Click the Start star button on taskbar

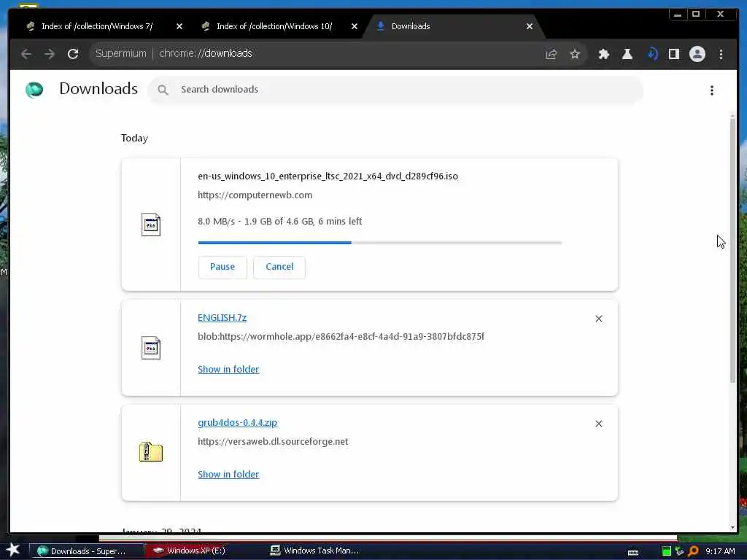(x=13, y=550)
